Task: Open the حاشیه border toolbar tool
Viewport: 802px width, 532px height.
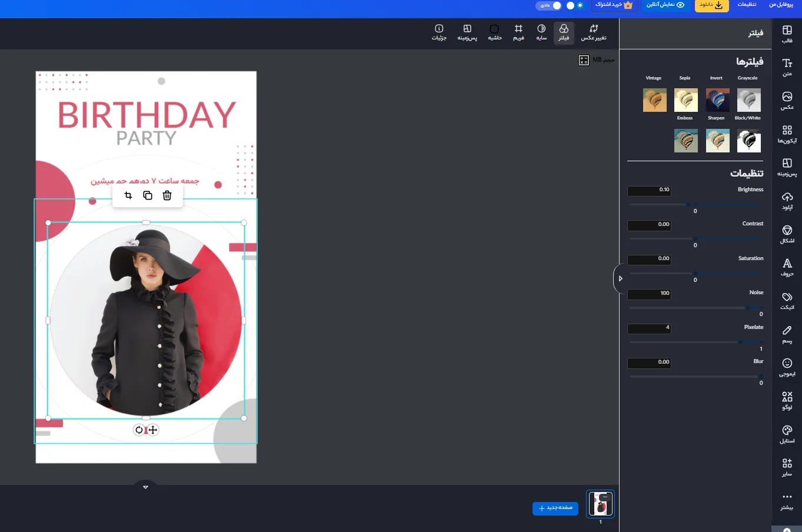Action: click(495, 33)
